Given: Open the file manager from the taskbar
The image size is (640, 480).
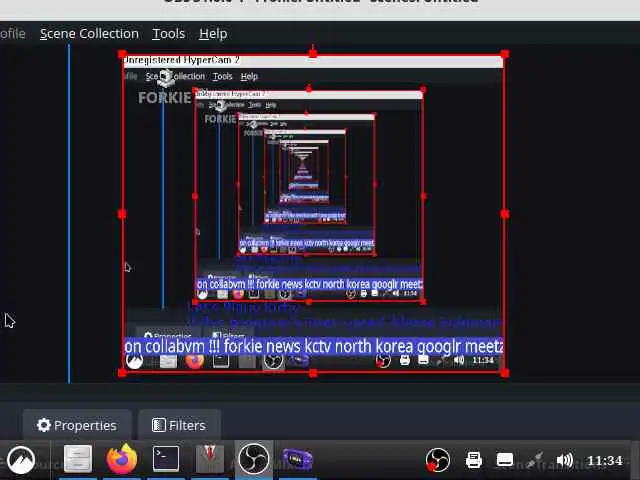Looking at the screenshot, I should 78,459.
